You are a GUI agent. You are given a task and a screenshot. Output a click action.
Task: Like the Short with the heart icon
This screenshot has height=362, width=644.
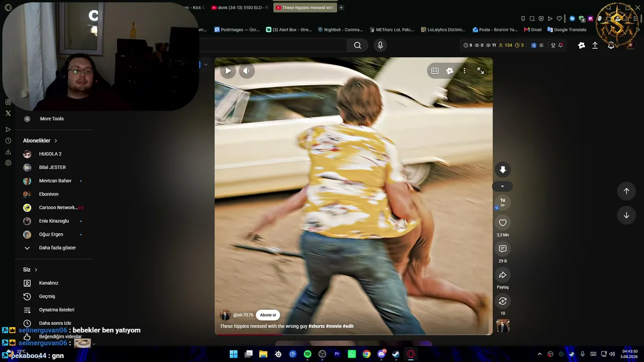click(503, 223)
